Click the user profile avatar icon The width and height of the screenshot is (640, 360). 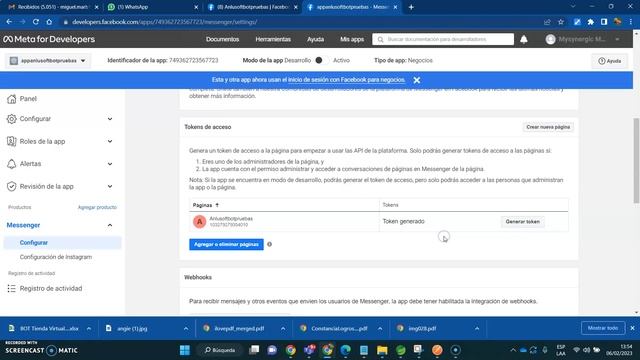[x=551, y=39]
